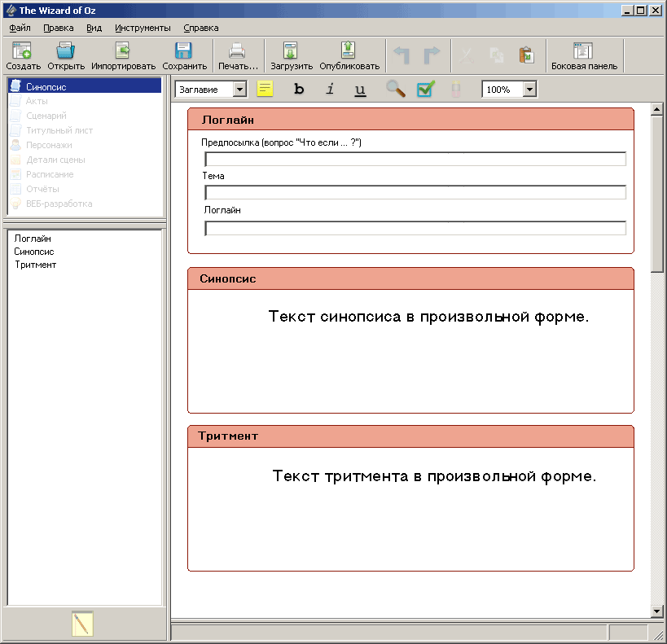Click the Тема input field

click(x=415, y=192)
